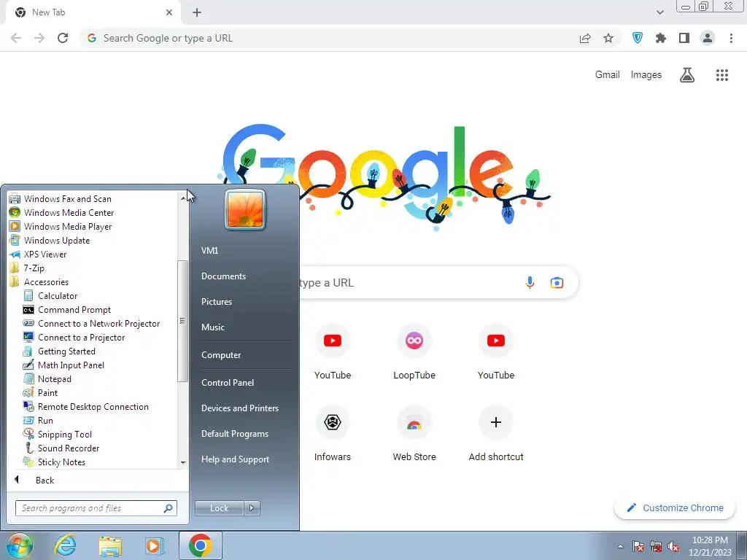Start voice search with microphone

coord(530,282)
